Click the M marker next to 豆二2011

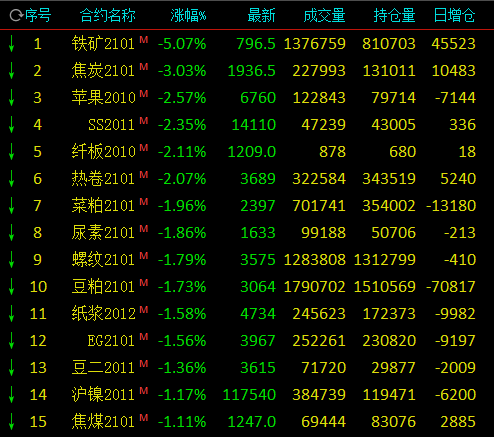click(144, 363)
